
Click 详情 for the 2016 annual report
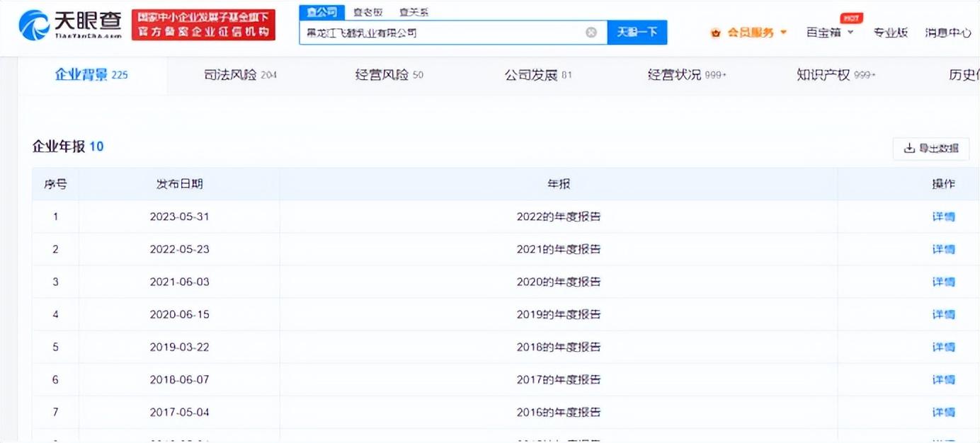pos(943,412)
